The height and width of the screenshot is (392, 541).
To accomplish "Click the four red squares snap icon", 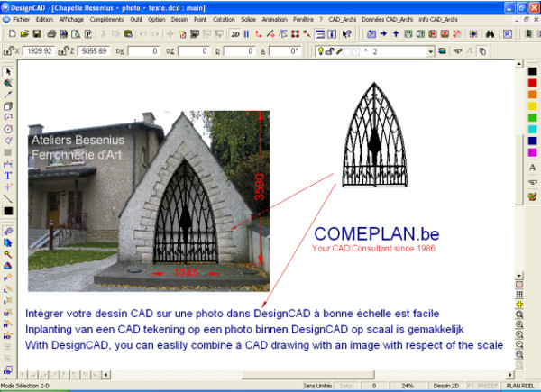I will [x=295, y=33].
